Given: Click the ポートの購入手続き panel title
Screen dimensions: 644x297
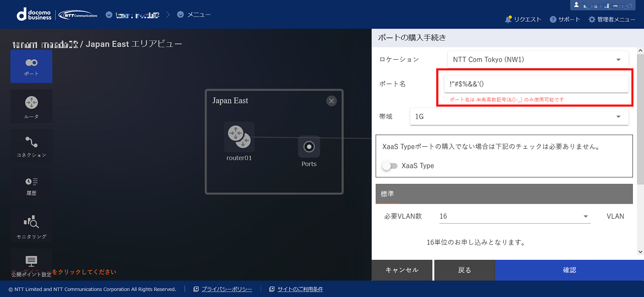Looking at the screenshot, I should pos(412,37).
